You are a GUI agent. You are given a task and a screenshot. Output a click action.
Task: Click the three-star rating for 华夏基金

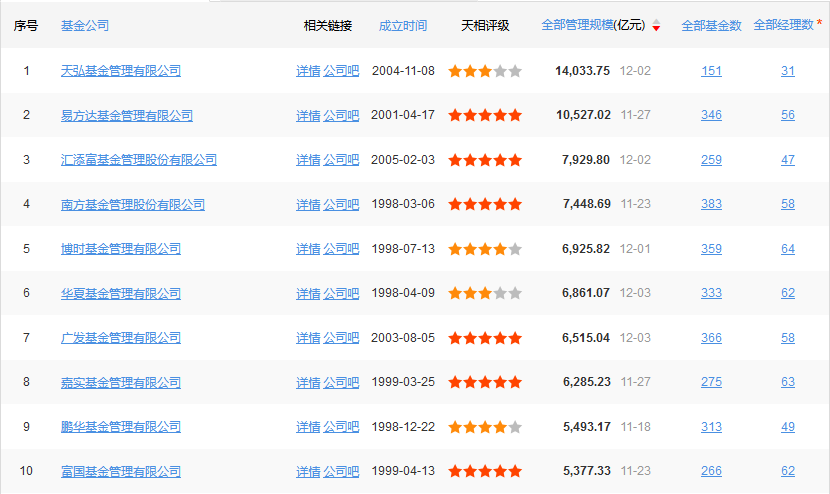coord(485,293)
